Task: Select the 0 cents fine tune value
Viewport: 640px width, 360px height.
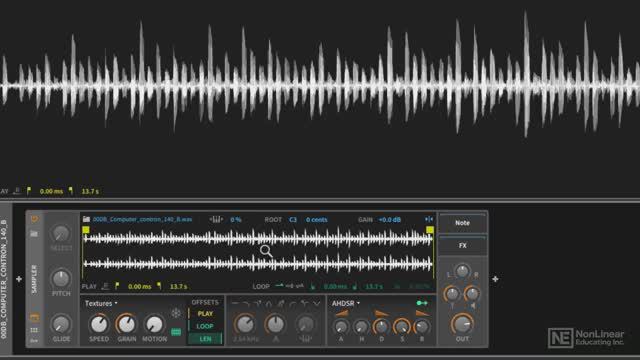Action: click(317, 220)
